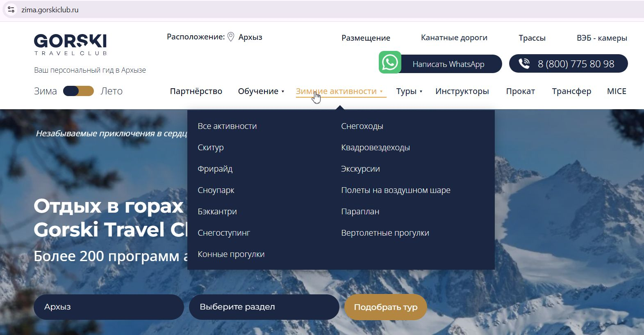Viewport: 644px width, 335px height.
Task: Go to the Прокат page
Action: (521, 91)
